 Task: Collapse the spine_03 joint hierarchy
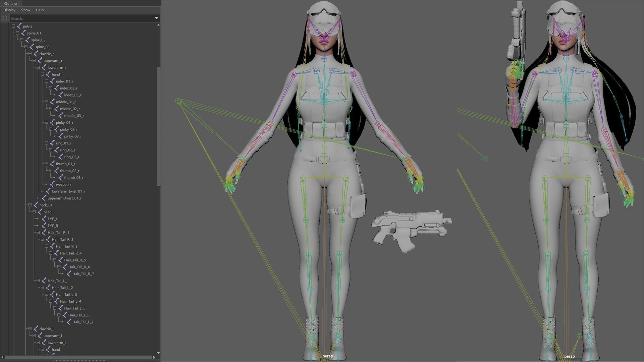point(26,47)
